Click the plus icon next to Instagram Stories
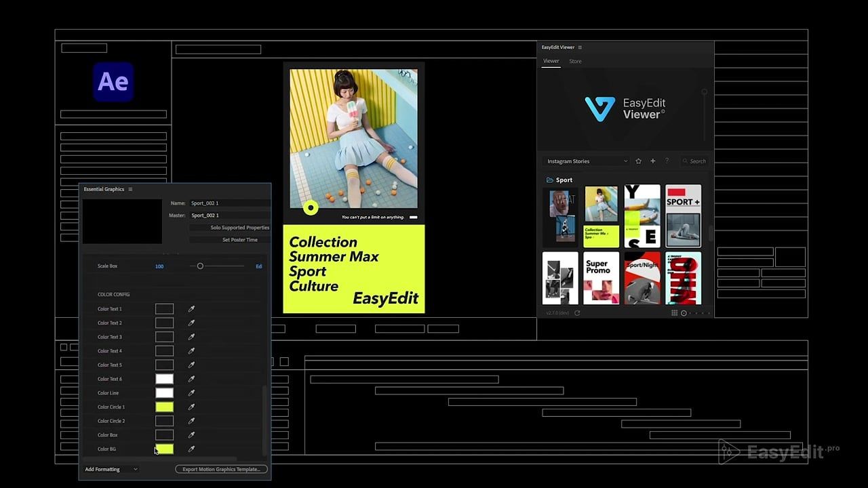This screenshot has height=488, width=868. pyautogui.click(x=653, y=161)
